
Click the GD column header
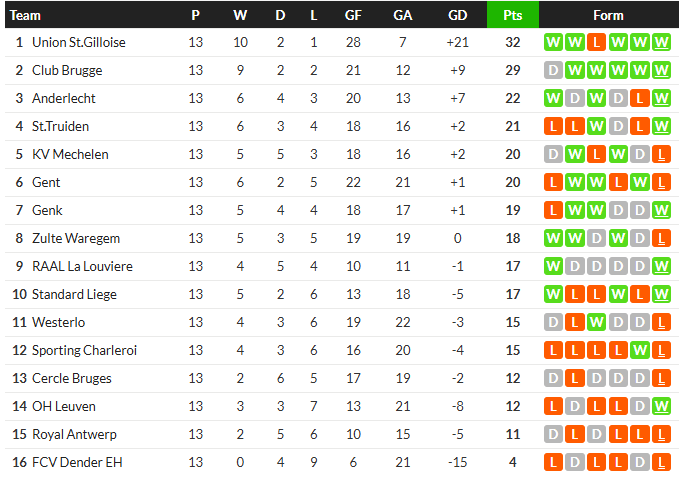458,15
